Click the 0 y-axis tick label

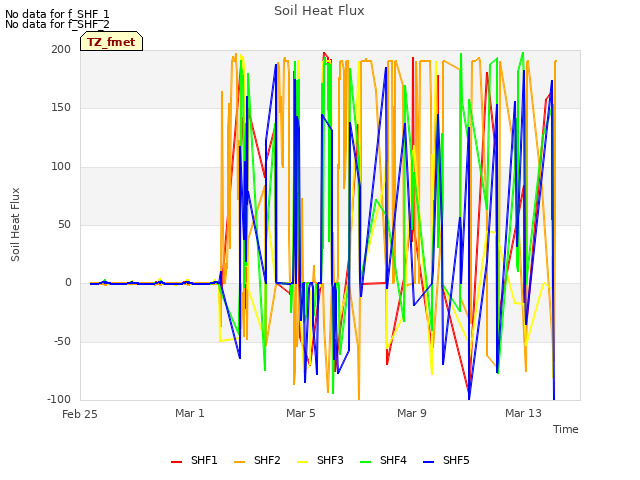point(68,282)
